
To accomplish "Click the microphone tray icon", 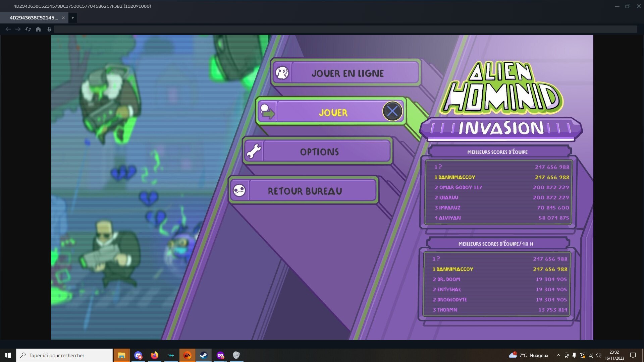I will [575, 355].
